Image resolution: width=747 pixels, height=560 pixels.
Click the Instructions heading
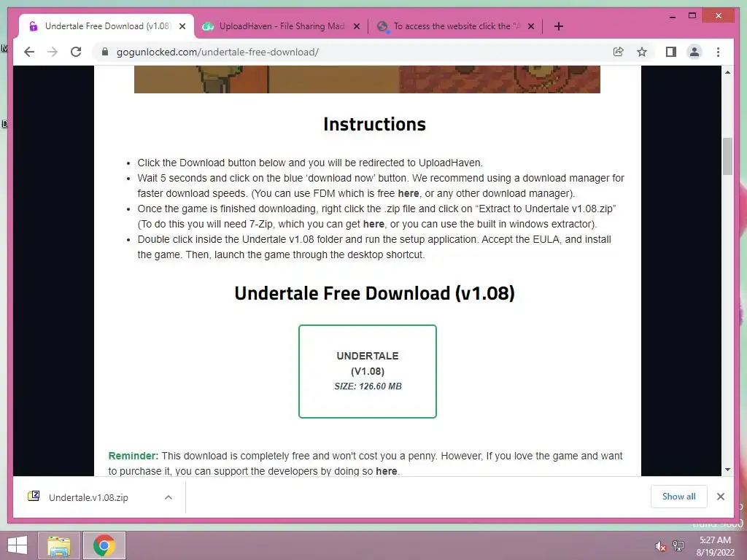[374, 124]
